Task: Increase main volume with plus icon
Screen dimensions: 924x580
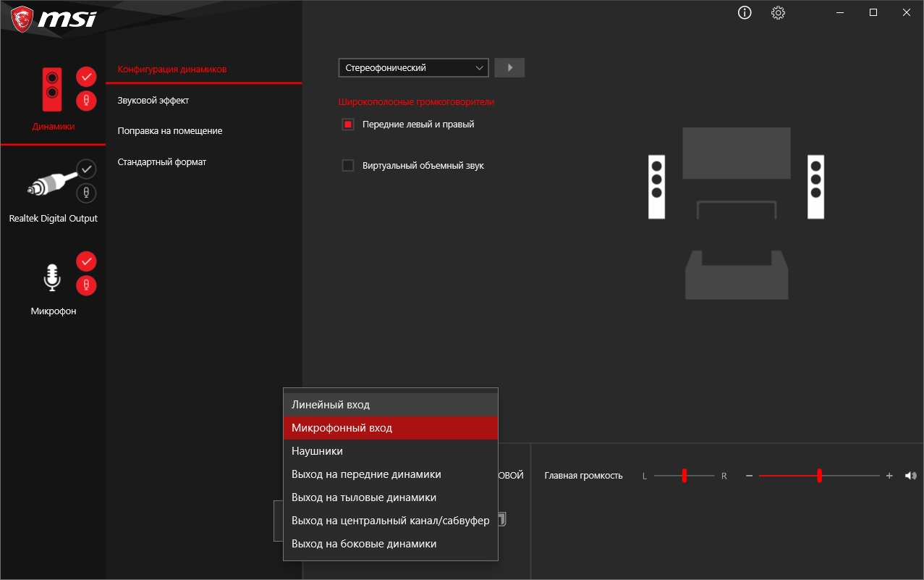Action: coord(889,476)
